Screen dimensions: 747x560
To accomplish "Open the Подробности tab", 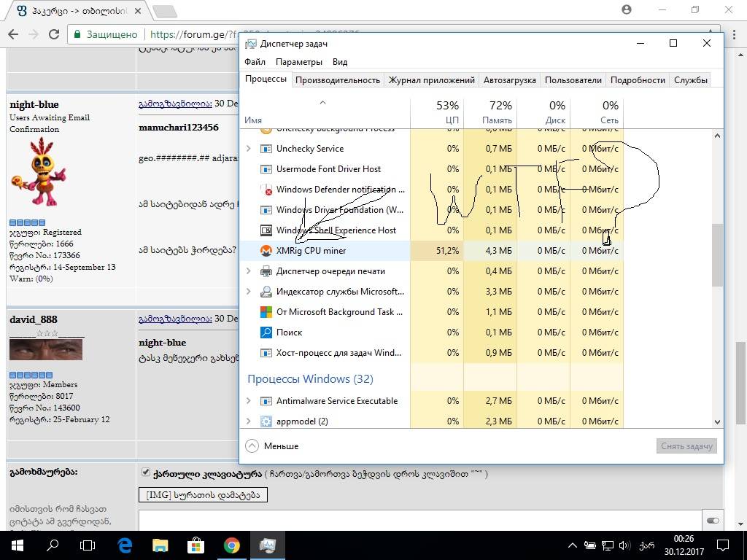I will pos(638,80).
